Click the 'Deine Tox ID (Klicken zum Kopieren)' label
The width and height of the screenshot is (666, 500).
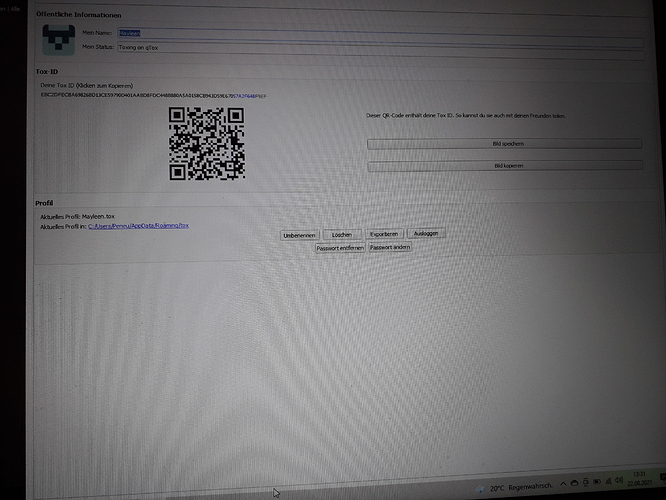pos(87,85)
